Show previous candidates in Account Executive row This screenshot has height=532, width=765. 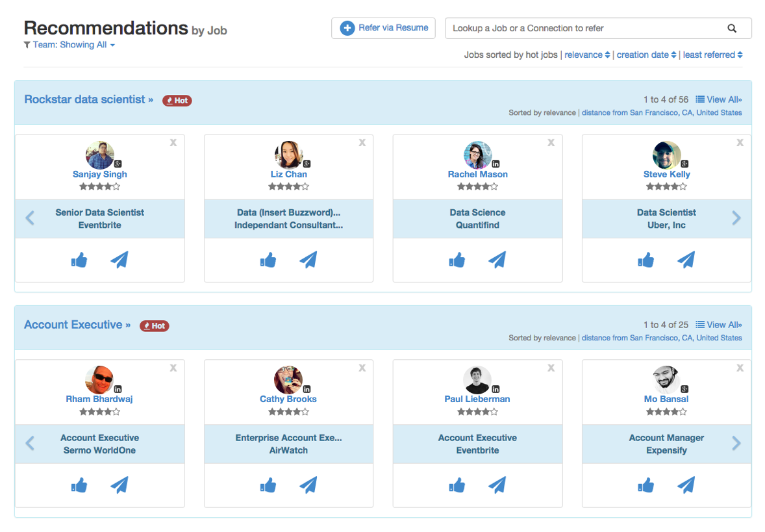click(x=30, y=444)
